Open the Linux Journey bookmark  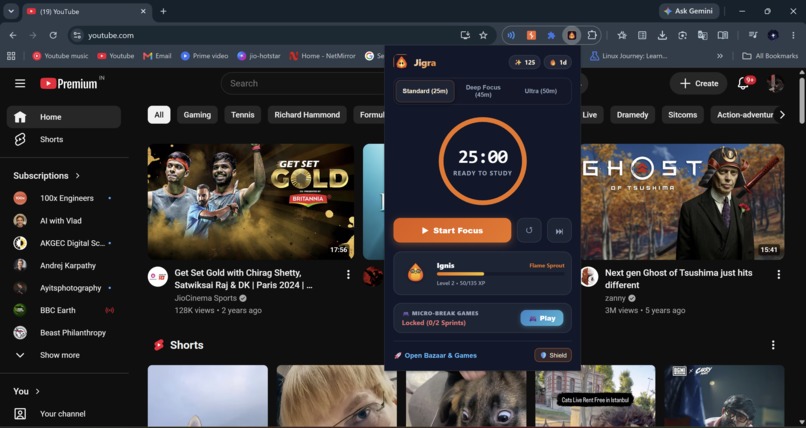pos(629,55)
